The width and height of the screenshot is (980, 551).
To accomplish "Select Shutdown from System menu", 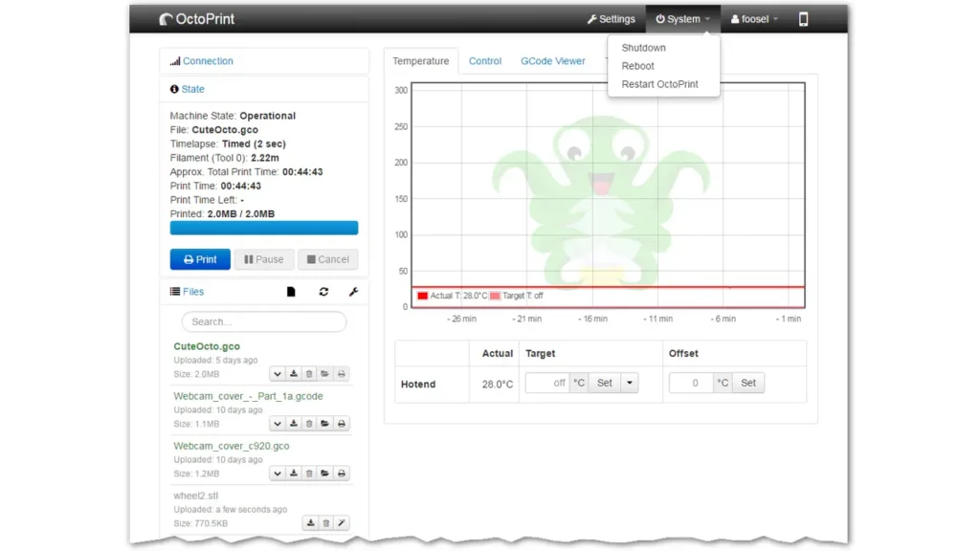I will click(x=644, y=48).
